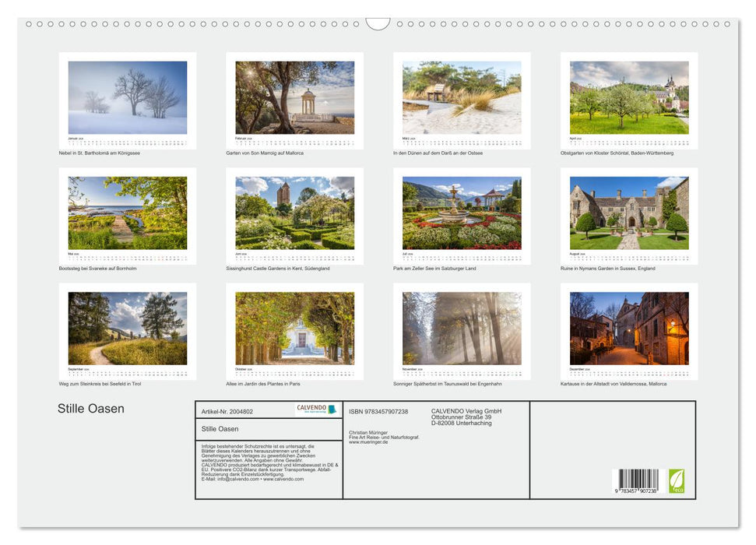Click the www.calvendo.com link
This screenshot has height=545, width=756.
[x=283, y=480]
